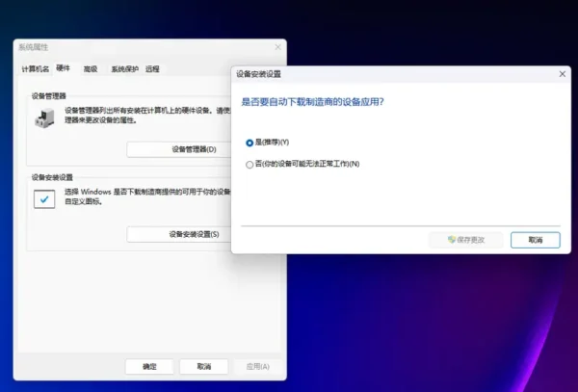Close the 系统属性 window
This screenshot has width=578, height=392.
click(278, 47)
